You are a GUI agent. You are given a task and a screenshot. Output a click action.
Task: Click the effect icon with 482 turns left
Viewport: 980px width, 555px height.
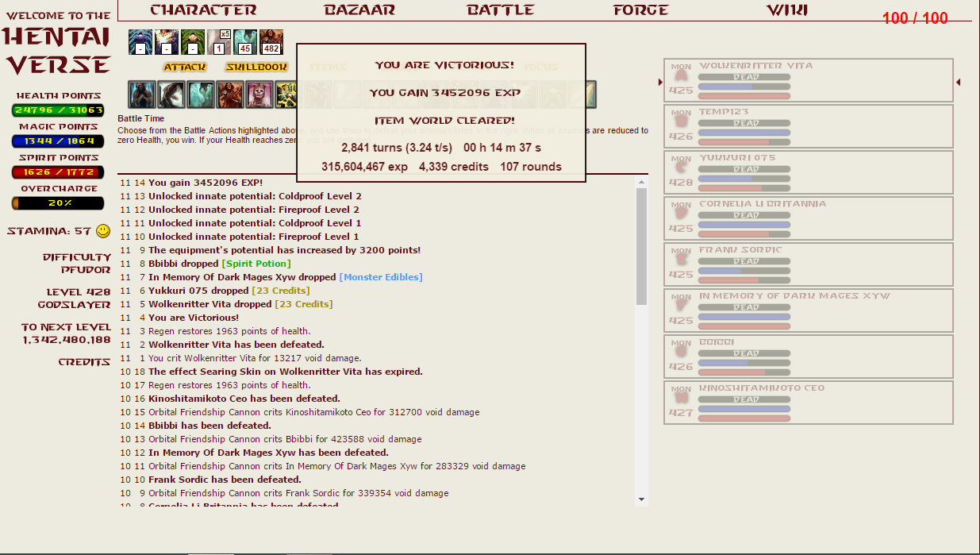[x=271, y=42]
